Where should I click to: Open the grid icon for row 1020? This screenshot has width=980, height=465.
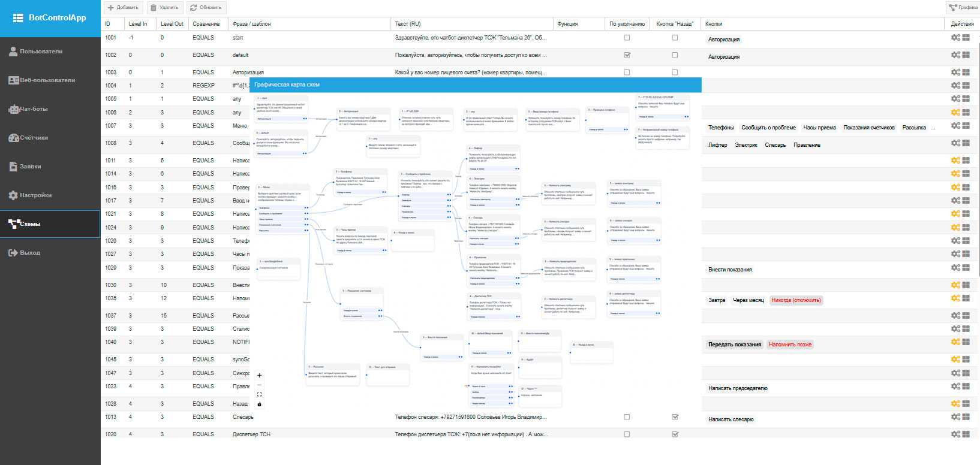(x=966, y=434)
